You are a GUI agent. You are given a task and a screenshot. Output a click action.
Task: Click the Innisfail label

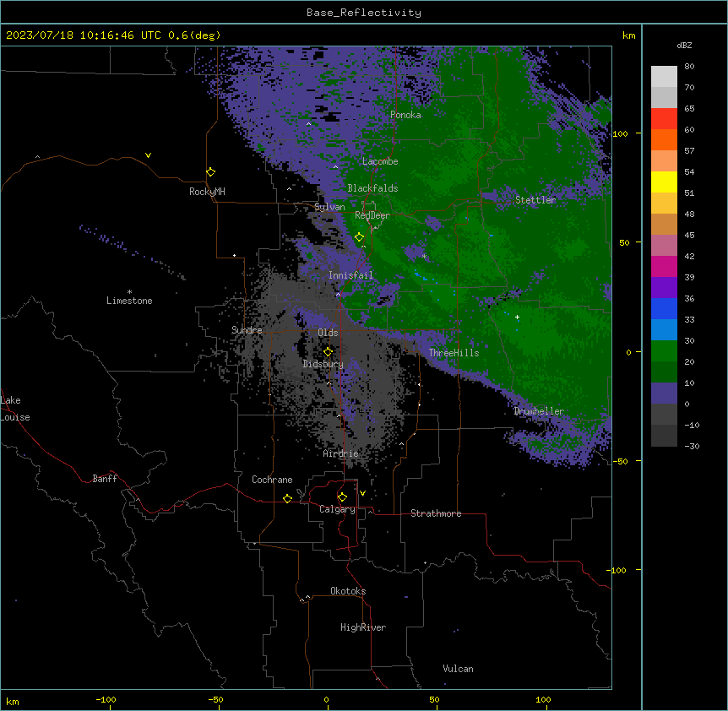(350, 275)
